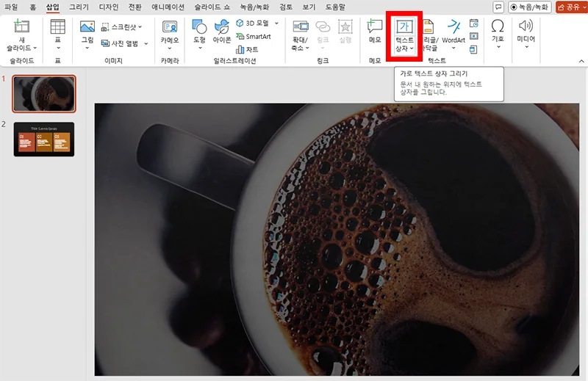Click the 실행 action star icon
This screenshot has width=588, height=381.
click(x=345, y=27)
